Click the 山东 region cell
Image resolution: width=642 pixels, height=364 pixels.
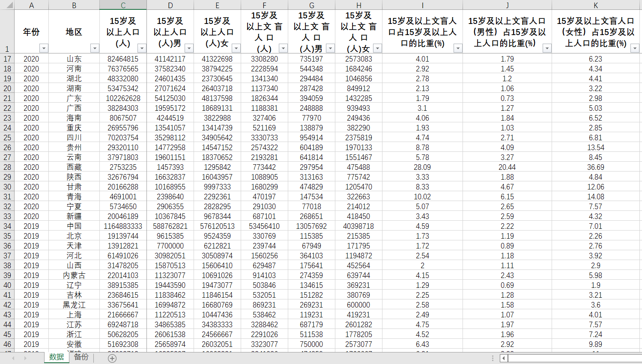(74, 59)
